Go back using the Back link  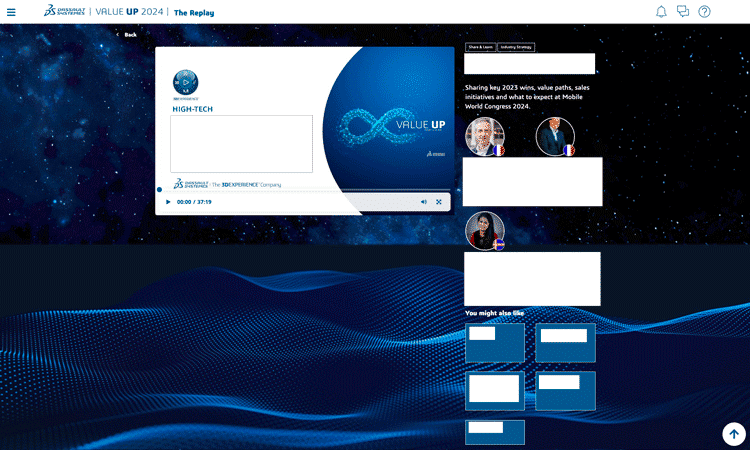tap(126, 34)
